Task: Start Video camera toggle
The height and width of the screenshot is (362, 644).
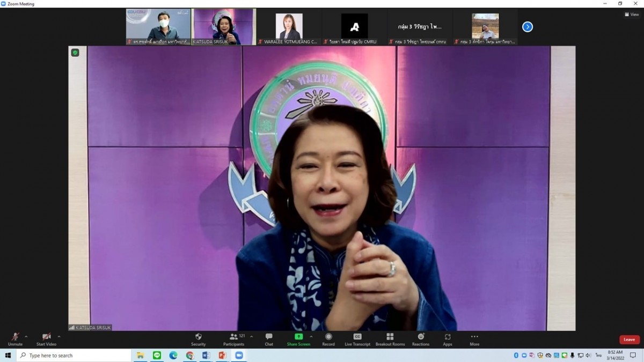Action: (x=46, y=339)
